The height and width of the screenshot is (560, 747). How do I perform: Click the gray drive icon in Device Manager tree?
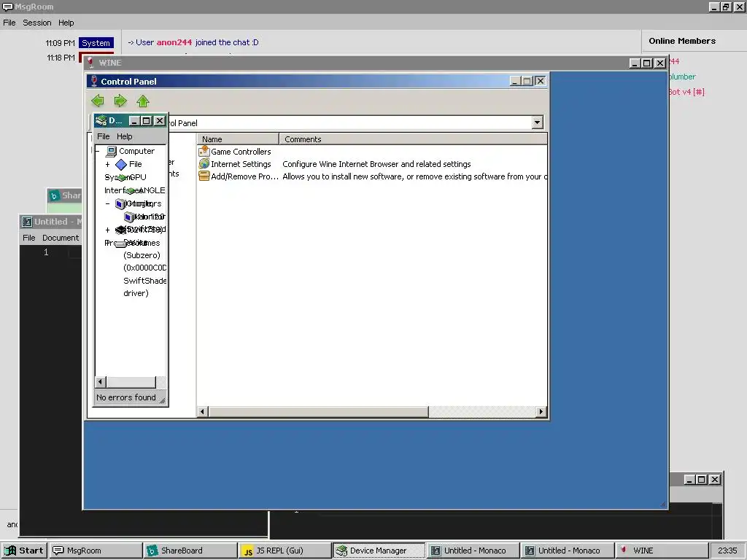tap(120, 244)
